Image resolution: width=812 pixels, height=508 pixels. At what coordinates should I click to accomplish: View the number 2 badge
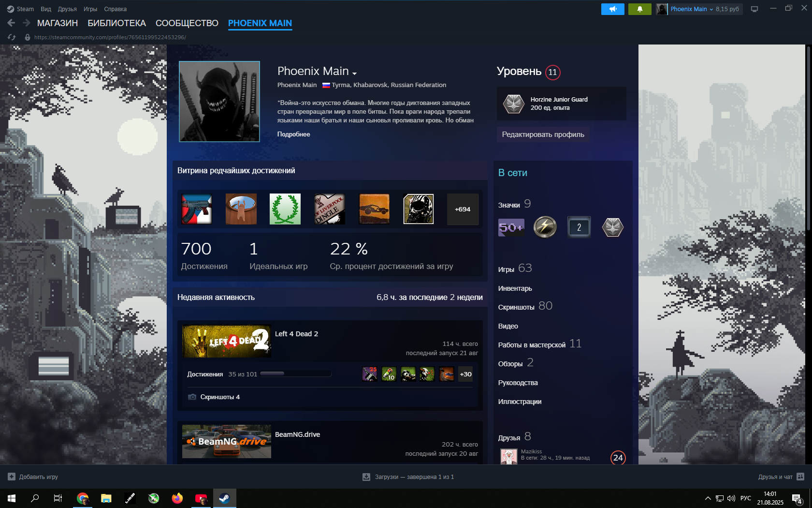(x=579, y=227)
